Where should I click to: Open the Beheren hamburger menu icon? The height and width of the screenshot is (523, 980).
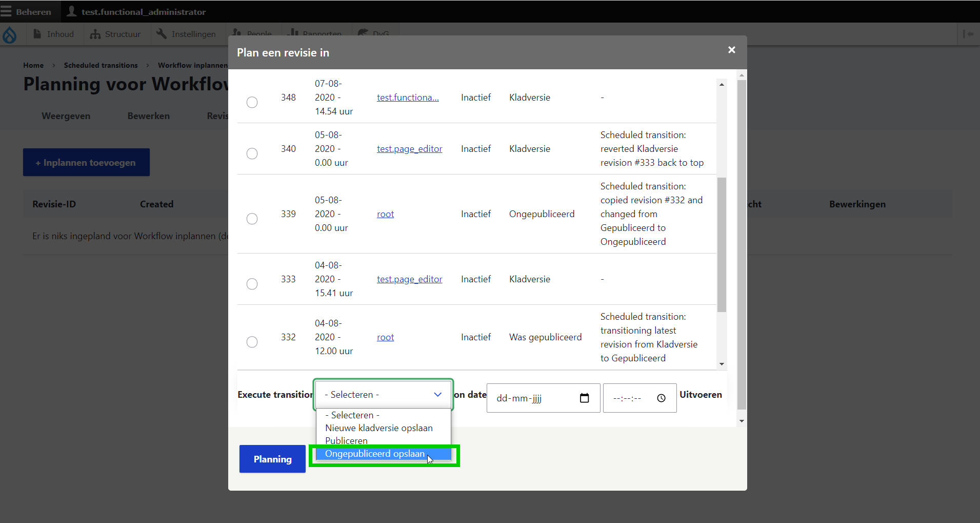coord(6,11)
